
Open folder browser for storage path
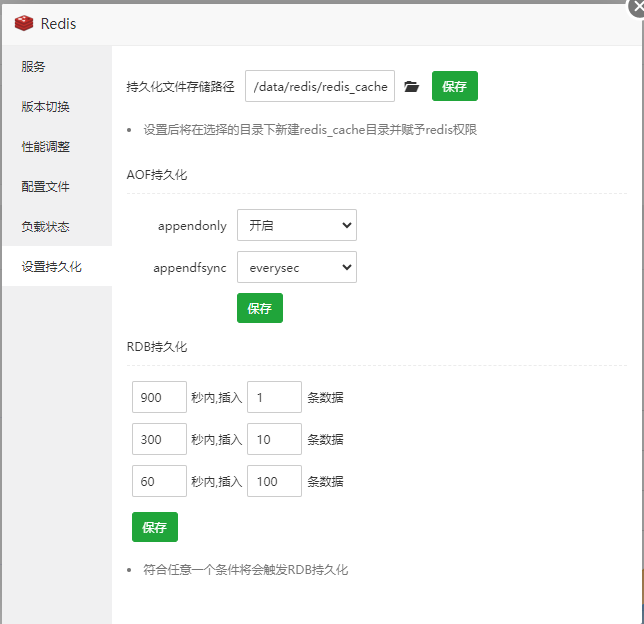coord(411,86)
